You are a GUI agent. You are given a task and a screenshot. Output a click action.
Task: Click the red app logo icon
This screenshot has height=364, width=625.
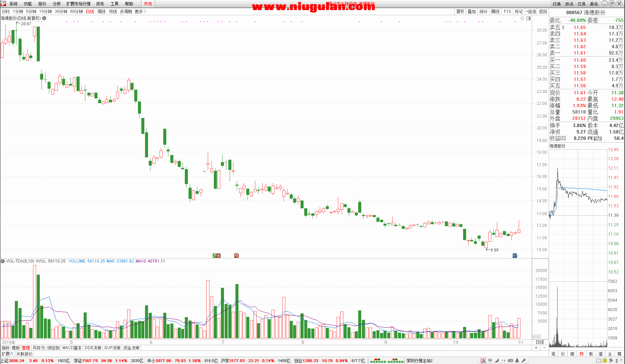pos(3,3)
